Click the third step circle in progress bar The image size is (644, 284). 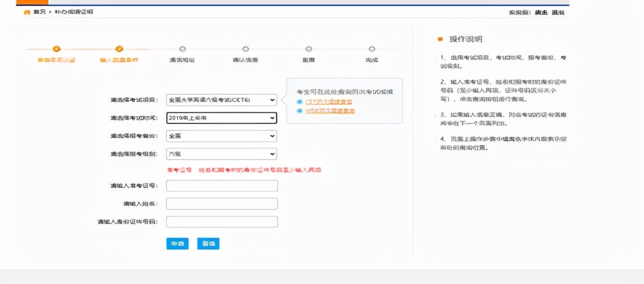(x=183, y=49)
